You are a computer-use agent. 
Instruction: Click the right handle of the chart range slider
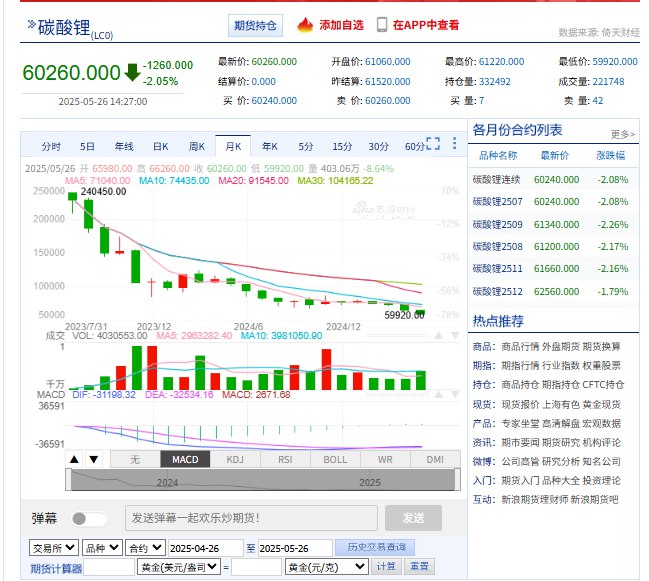[458, 479]
